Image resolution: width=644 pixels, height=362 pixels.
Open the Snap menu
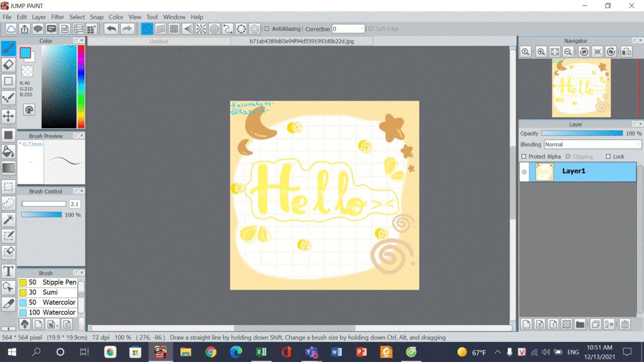(x=96, y=17)
